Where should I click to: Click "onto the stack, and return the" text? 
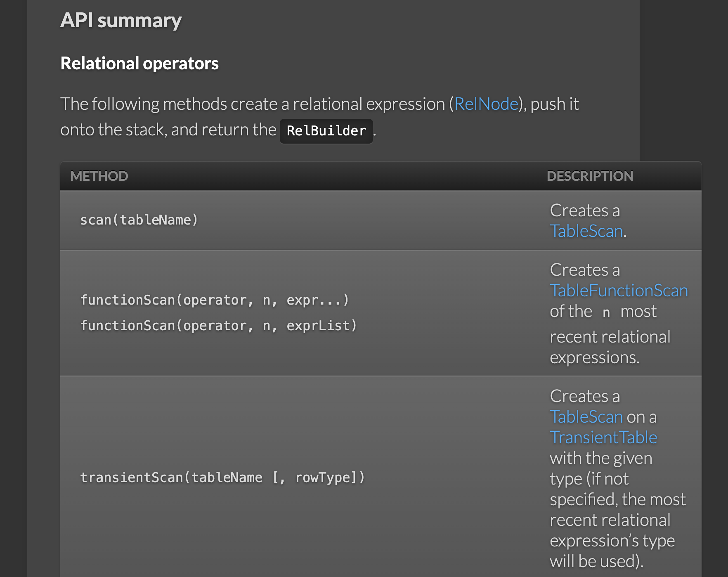tap(168, 130)
